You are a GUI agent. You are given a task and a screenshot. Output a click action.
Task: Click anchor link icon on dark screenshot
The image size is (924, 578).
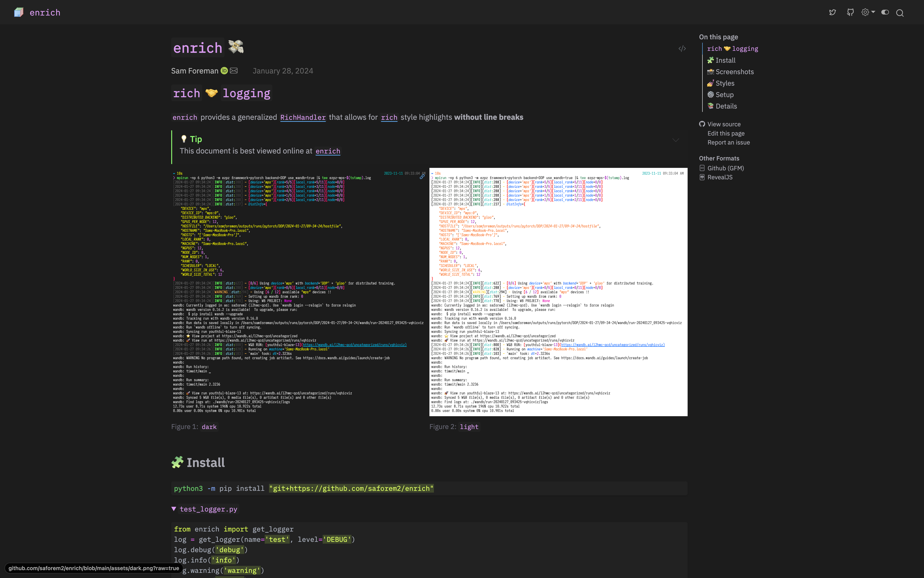[x=422, y=177]
